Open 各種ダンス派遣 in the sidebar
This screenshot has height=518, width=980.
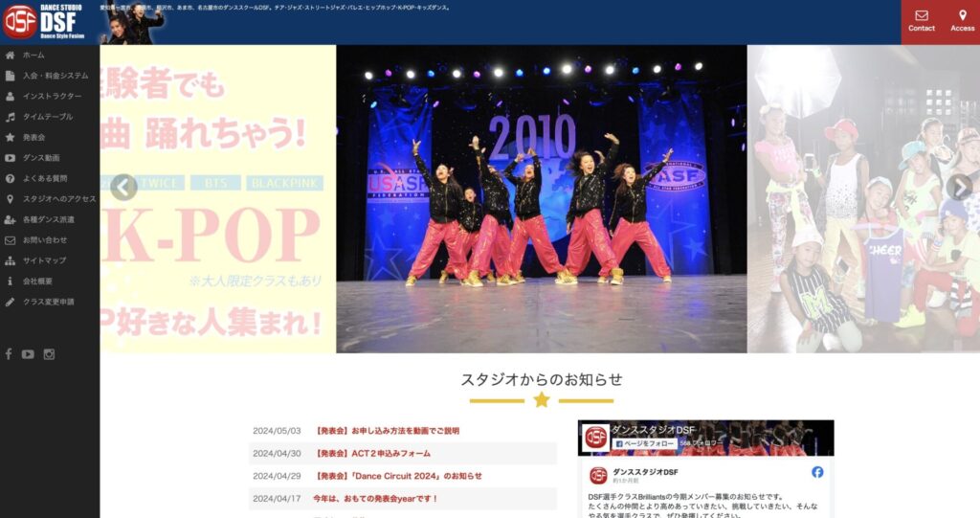tap(50, 219)
